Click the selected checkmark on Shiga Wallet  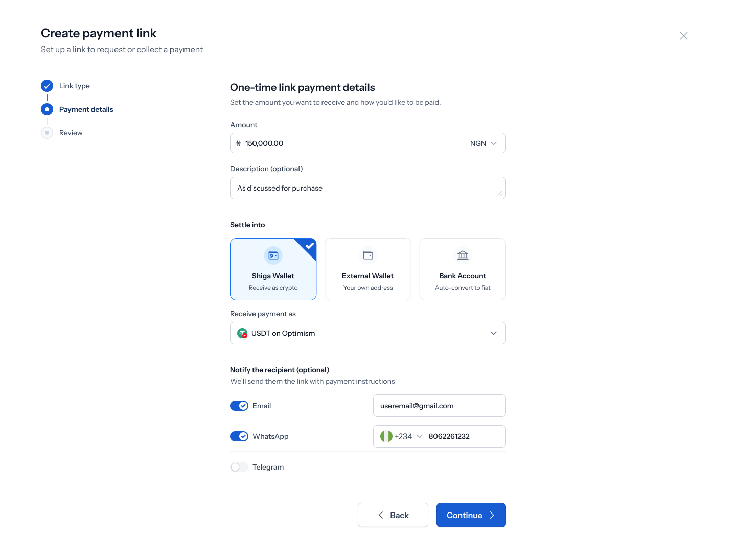pyautogui.click(x=310, y=245)
